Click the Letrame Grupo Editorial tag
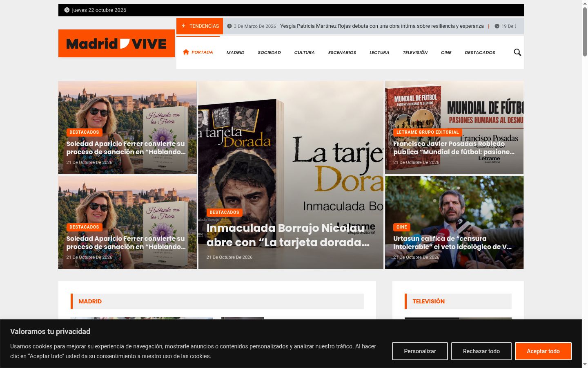 [x=428, y=132]
